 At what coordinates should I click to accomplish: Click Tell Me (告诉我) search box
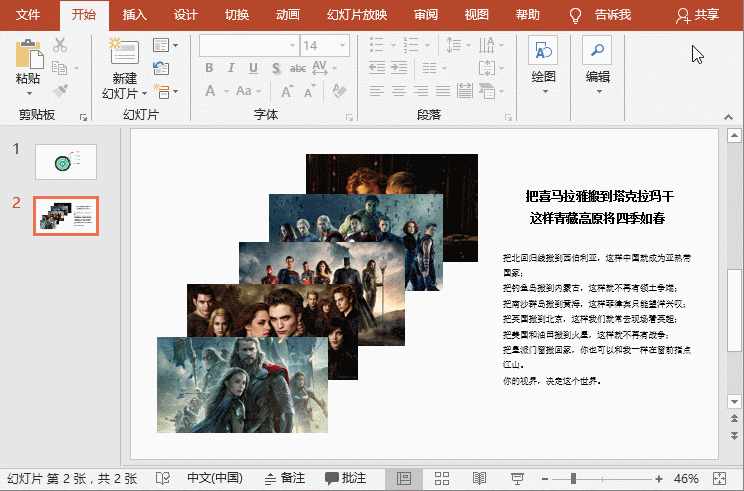coord(605,15)
